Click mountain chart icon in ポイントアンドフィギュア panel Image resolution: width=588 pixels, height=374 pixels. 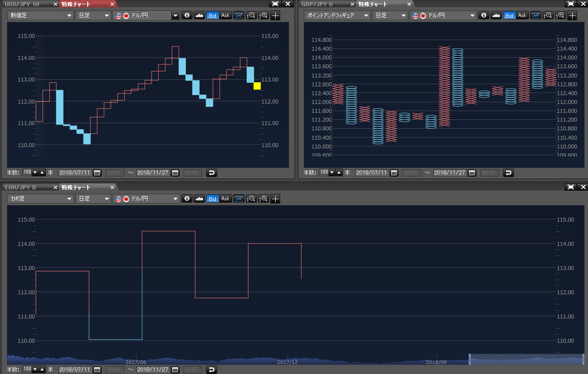496,15
